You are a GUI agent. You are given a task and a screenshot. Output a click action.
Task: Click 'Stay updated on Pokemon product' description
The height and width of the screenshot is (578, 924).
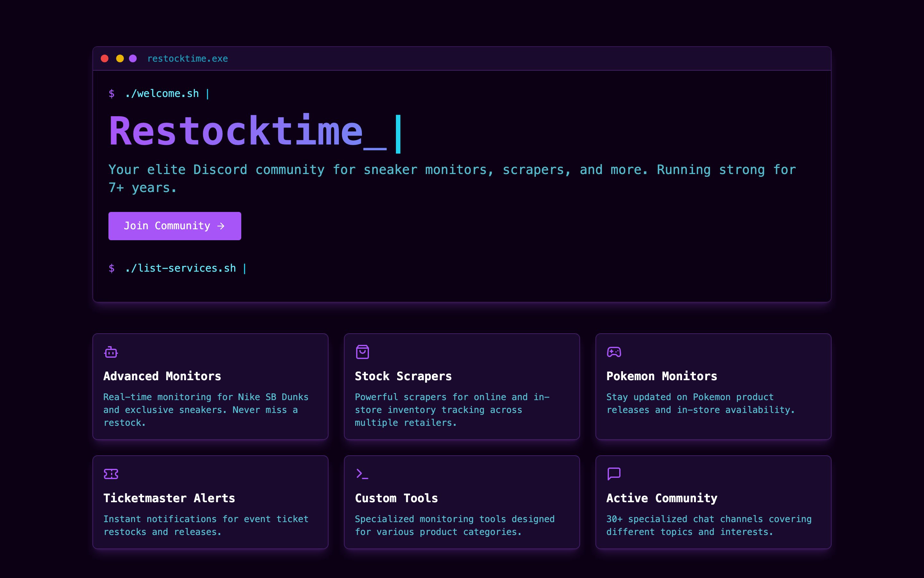point(701,403)
